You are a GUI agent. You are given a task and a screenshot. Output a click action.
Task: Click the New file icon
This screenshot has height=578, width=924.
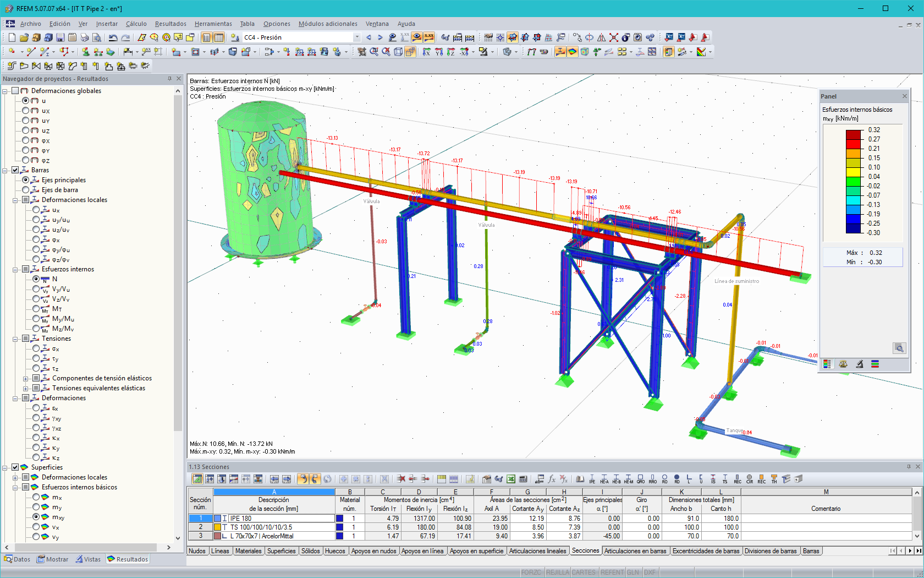(x=12, y=37)
